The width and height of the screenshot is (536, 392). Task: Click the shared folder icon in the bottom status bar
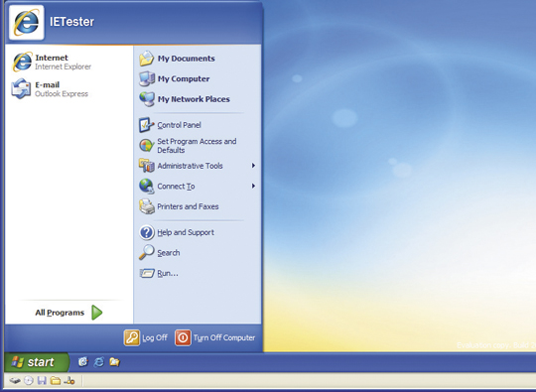(55, 380)
